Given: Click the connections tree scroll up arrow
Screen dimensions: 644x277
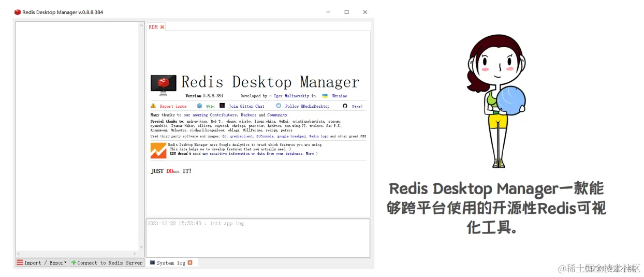Looking at the screenshot, I should [x=141, y=25].
